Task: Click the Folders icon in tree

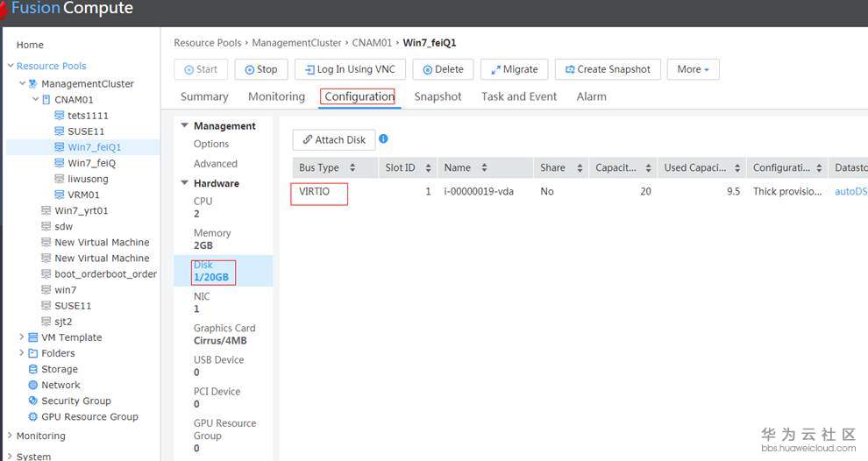Action: click(33, 353)
